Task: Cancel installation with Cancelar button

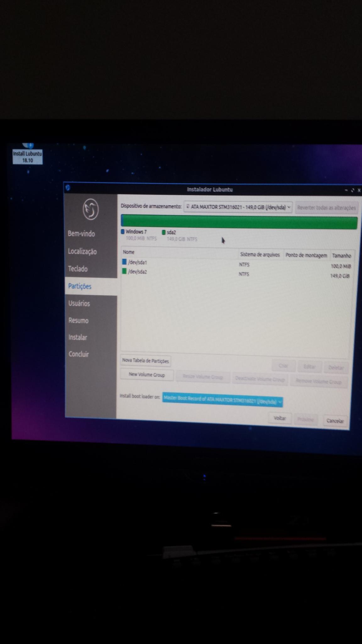Action: pyautogui.click(x=335, y=421)
